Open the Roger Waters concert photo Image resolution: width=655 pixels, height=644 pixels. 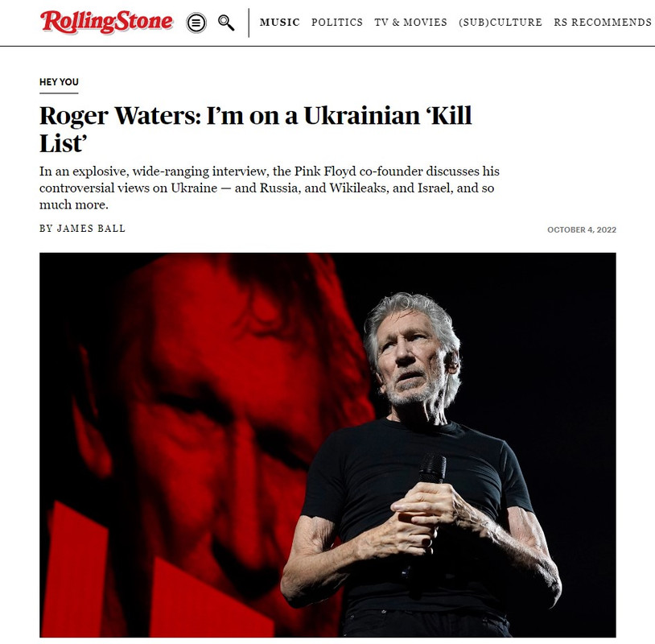coord(327,444)
